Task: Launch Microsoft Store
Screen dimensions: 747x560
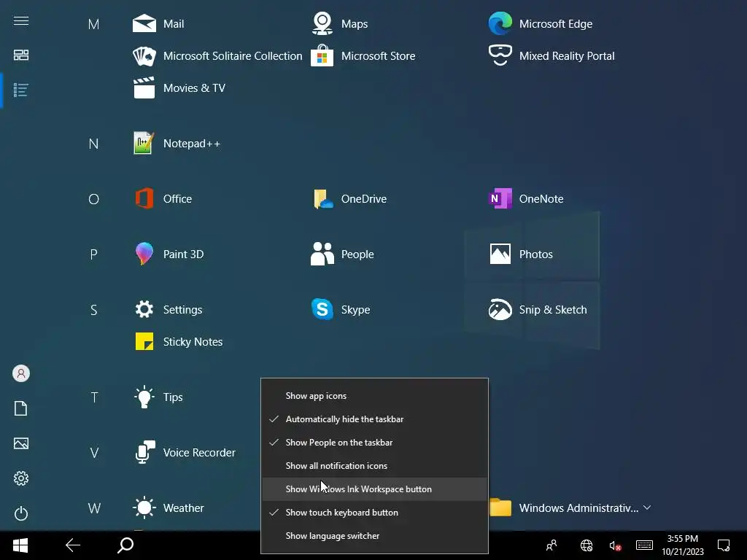Action: 363,56
